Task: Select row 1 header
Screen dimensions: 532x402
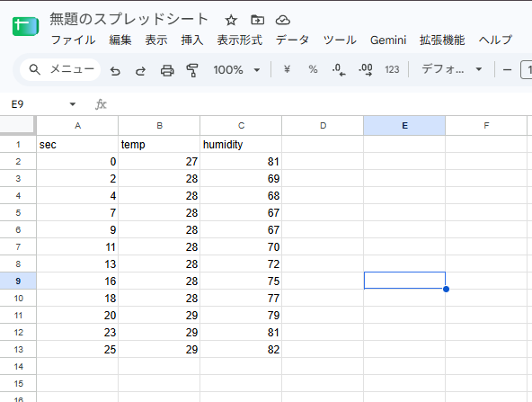Action: pyautogui.click(x=18, y=144)
